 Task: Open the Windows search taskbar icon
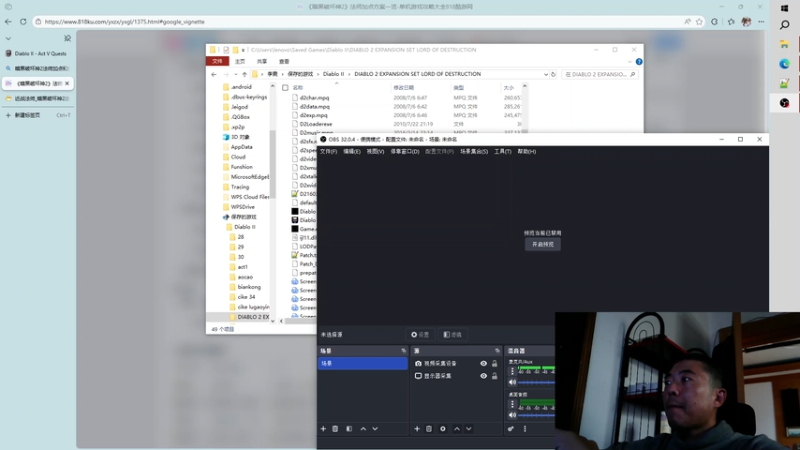click(x=785, y=24)
